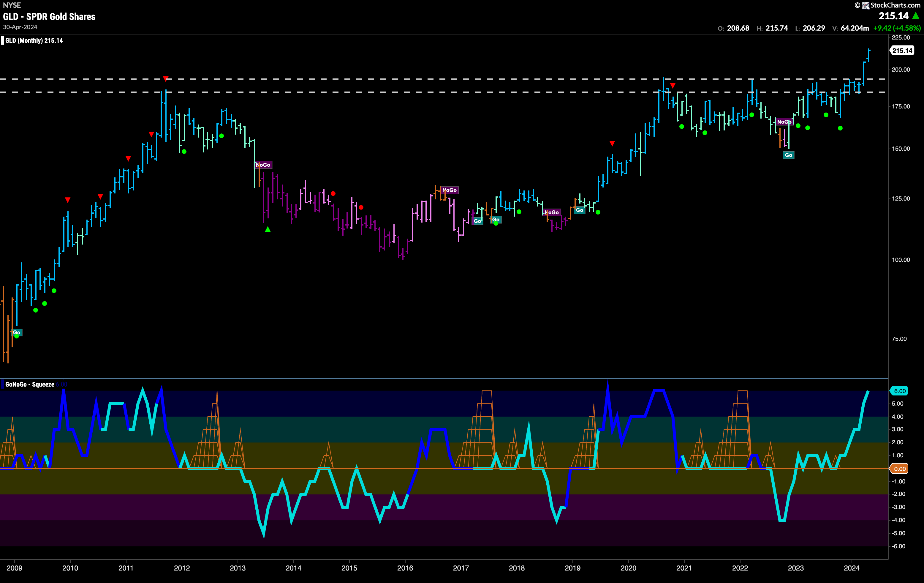Click the 2016 year label on time axis
Viewport: 924px width, 583px height.
click(405, 568)
